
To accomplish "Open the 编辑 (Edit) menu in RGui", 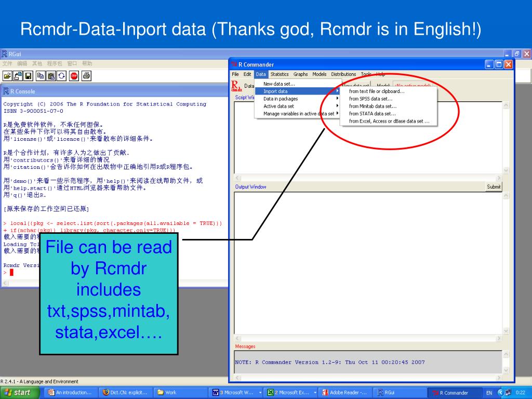I will (22, 63).
